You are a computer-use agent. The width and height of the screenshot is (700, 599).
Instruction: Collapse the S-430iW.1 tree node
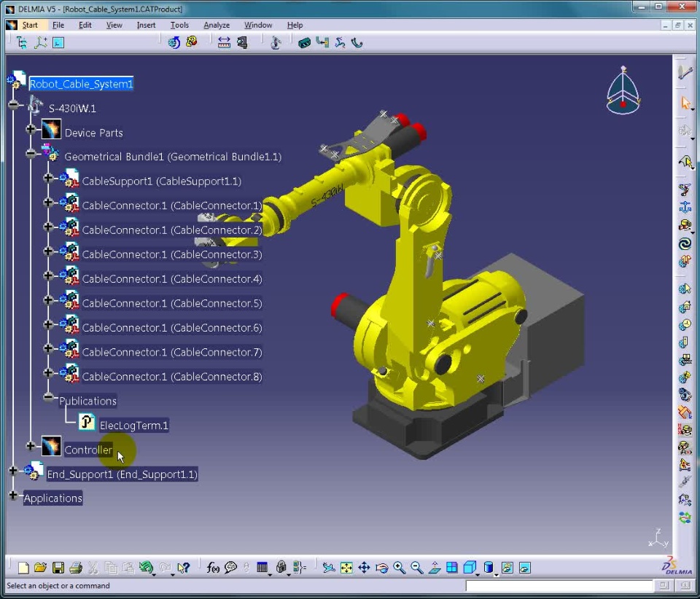click(x=13, y=105)
